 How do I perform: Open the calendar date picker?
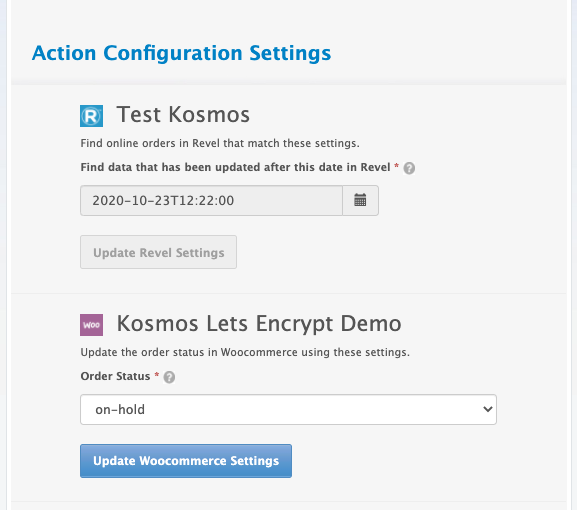pos(360,201)
